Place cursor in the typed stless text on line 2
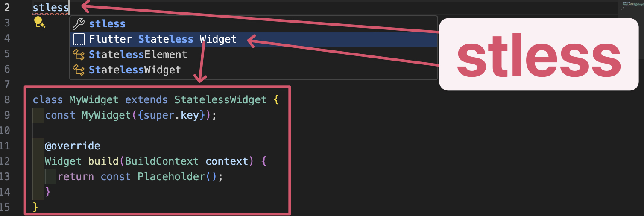 pos(50,8)
